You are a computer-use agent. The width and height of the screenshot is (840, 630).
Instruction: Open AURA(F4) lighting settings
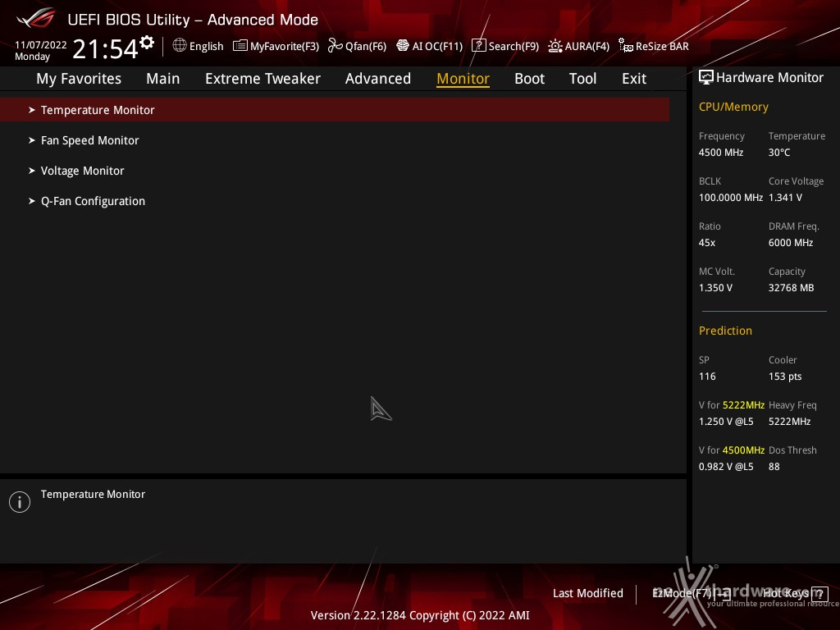point(578,46)
